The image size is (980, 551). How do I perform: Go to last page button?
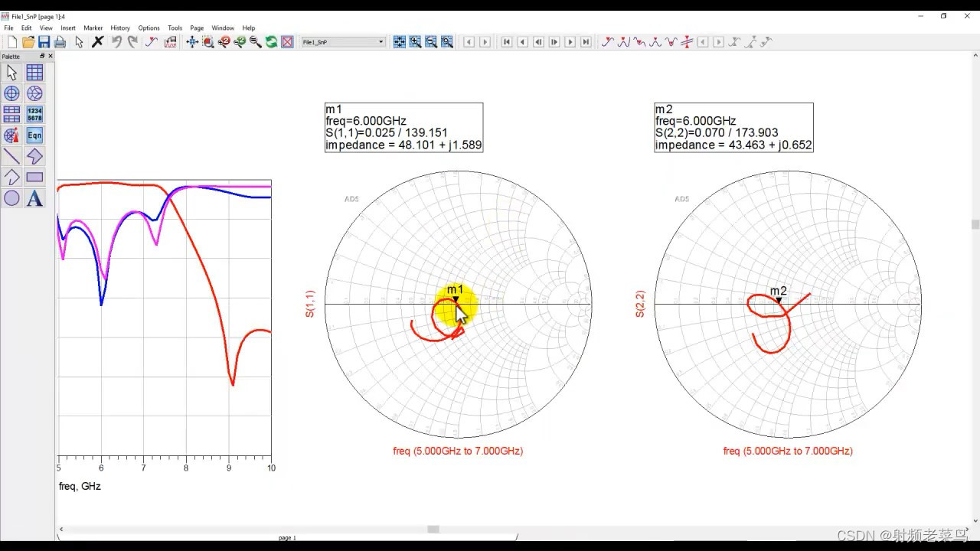click(586, 42)
